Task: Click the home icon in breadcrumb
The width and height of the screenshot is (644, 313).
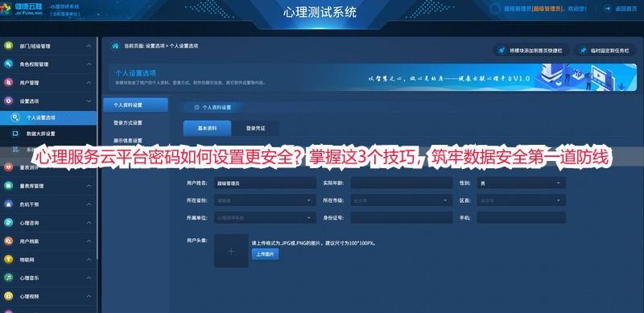Action: click(x=115, y=46)
